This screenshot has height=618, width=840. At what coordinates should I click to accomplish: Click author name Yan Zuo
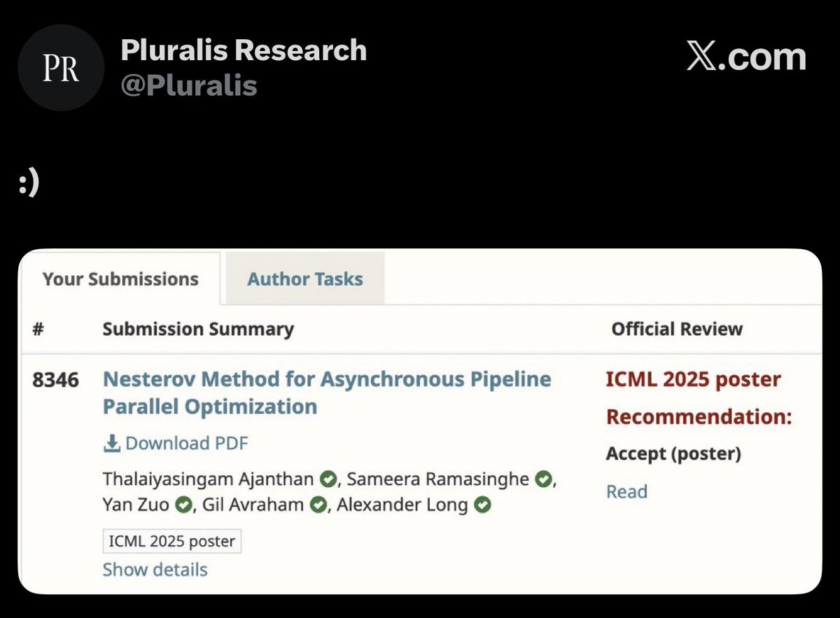coord(136,505)
